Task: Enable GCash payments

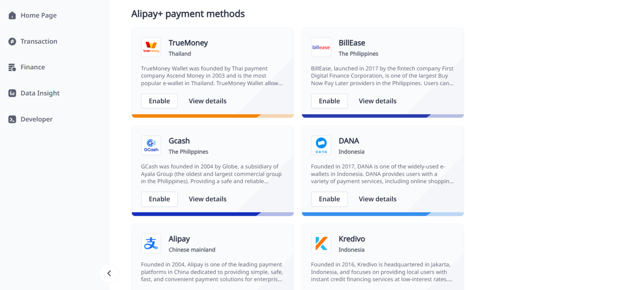Action: point(159,199)
